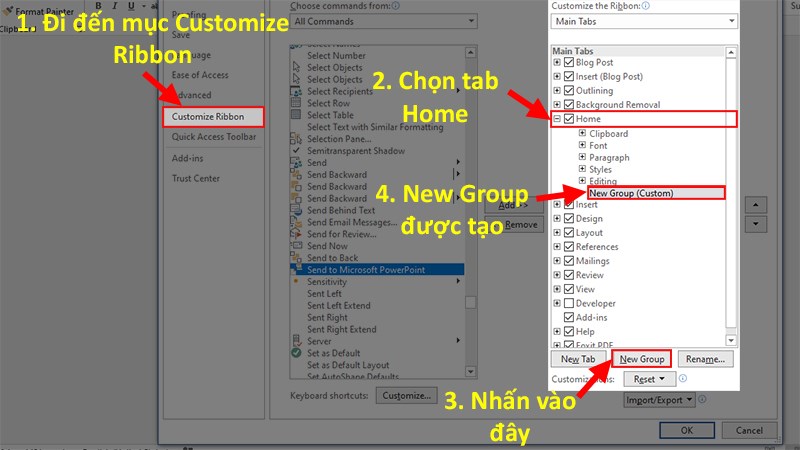Uncheck the Design tab checkbox
The width and height of the screenshot is (800, 450).
pos(569,218)
